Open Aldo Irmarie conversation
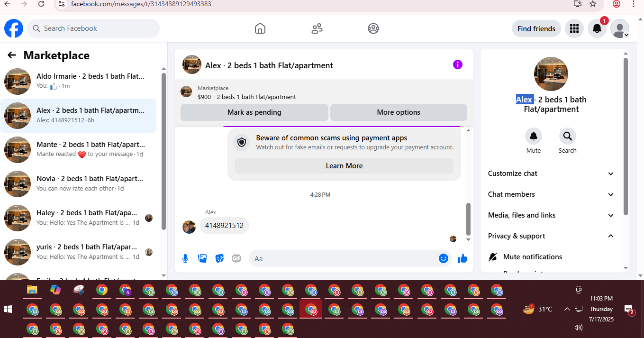Image resolution: width=644 pixels, height=338 pixels. point(79,81)
